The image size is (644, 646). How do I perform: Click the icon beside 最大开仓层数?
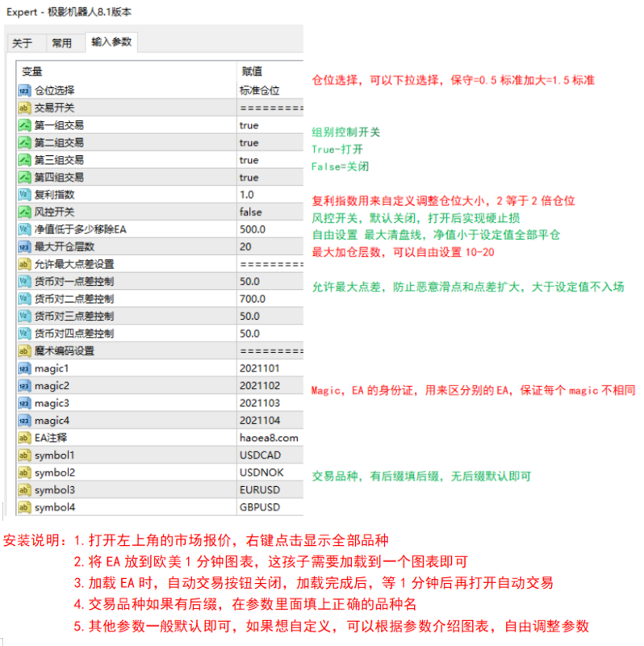click(23, 247)
